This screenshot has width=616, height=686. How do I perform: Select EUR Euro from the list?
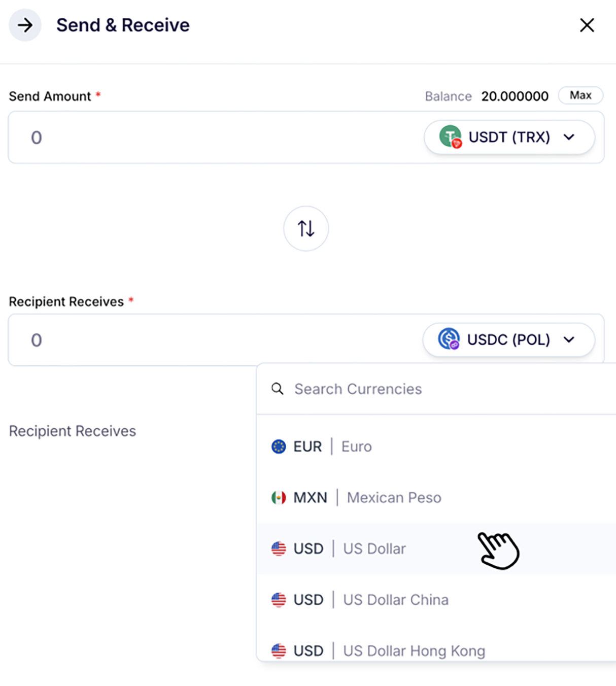(x=436, y=447)
